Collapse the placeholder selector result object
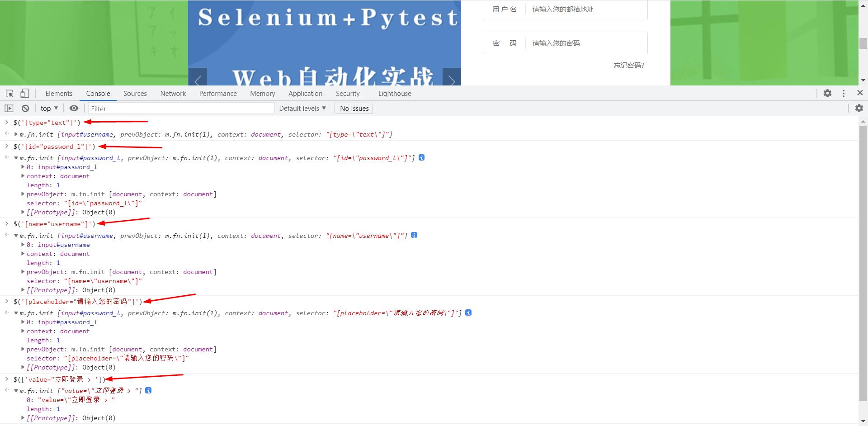Image resolution: width=868 pixels, height=426 pixels. (x=16, y=313)
